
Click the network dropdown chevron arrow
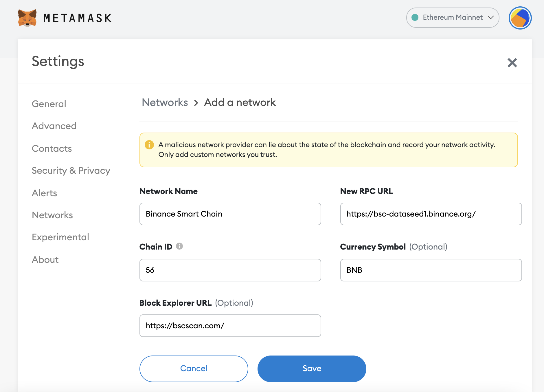[x=491, y=17]
